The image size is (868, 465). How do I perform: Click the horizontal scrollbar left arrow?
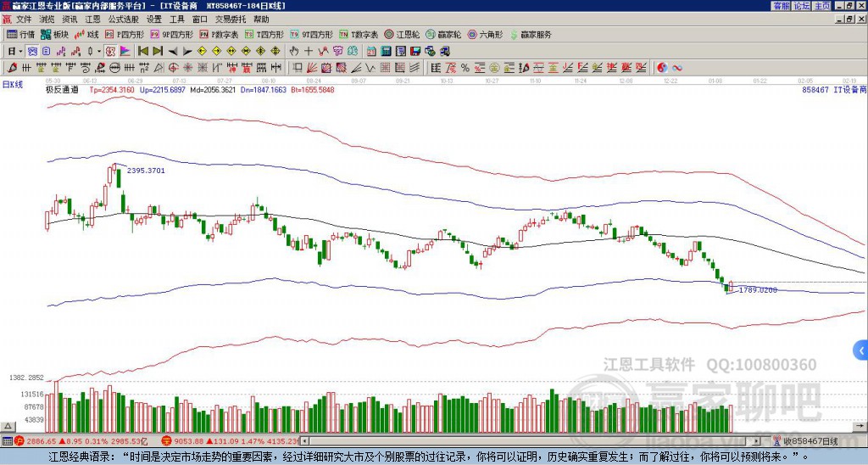pyautogui.click(x=304, y=441)
